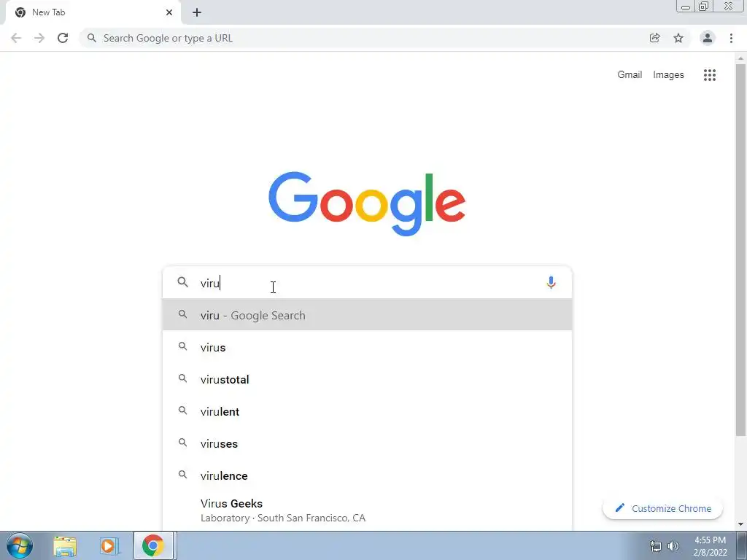This screenshot has width=747, height=560.
Task: Click the page vertical scrollbar
Action: [x=740, y=249]
